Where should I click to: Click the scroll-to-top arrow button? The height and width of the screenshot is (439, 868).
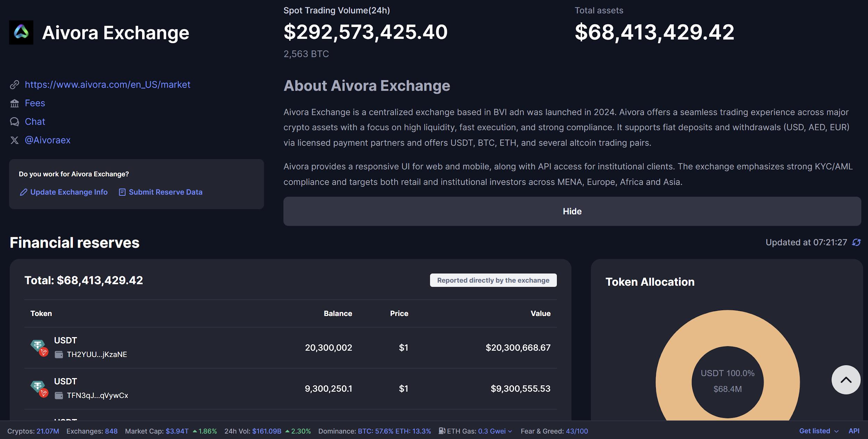tap(846, 380)
